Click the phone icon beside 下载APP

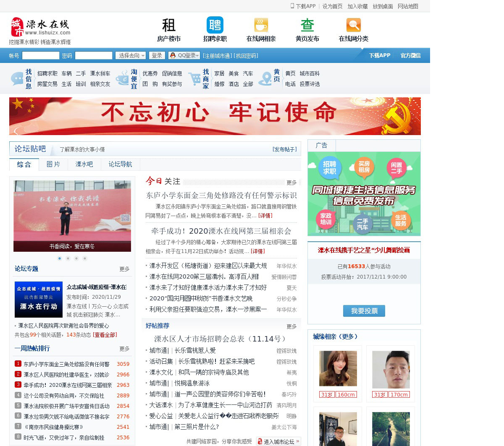292,6
